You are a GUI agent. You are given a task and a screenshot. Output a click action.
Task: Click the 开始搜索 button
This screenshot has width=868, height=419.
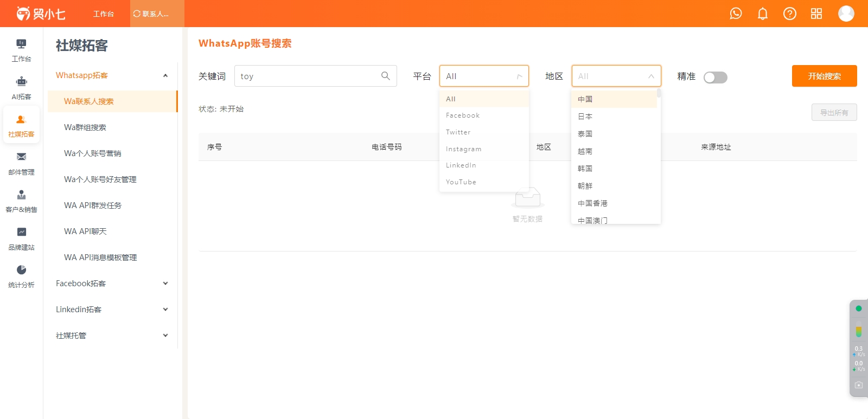click(x=825, y=76)
